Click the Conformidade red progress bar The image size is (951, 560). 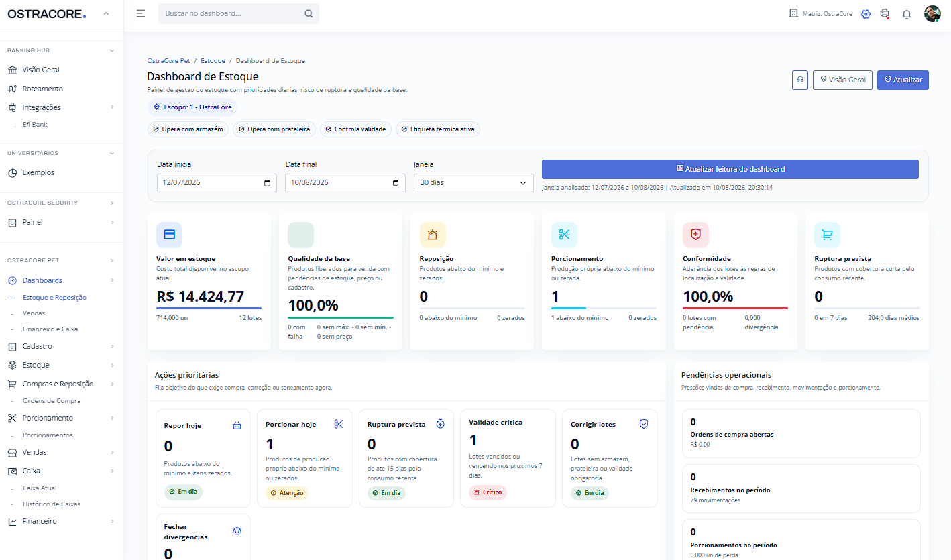735,308
